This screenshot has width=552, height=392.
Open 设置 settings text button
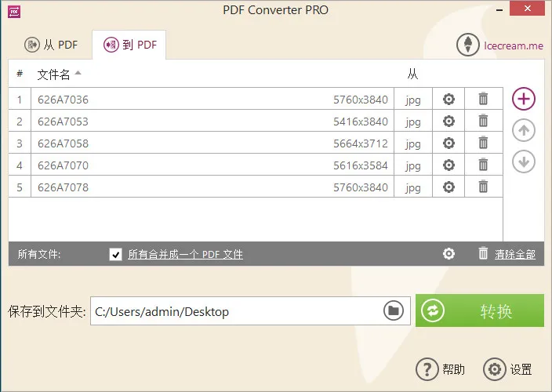(521, 369)
